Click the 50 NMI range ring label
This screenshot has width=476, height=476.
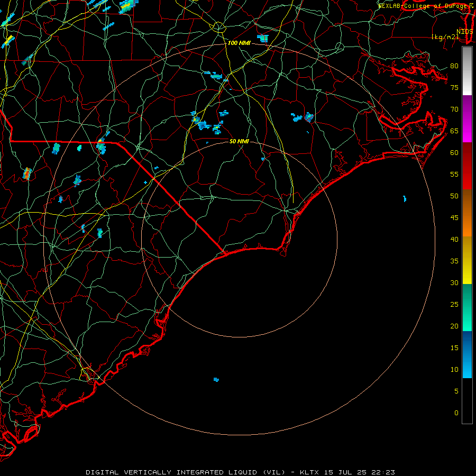(239, 141)
